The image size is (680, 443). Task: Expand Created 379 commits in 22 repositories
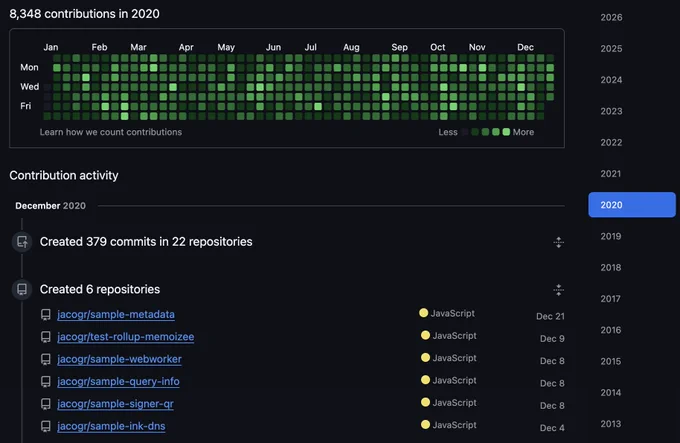pyautogui.click(x=559, y=242)
